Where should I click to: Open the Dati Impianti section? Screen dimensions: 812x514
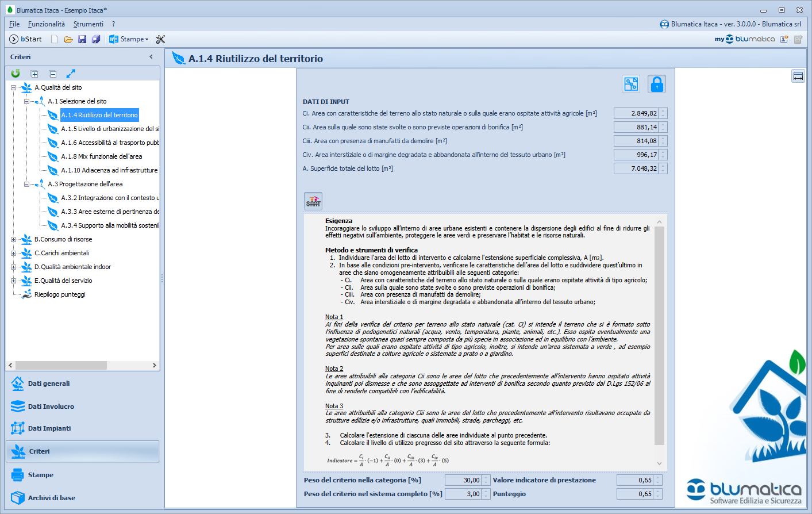(x=82, y=428)
